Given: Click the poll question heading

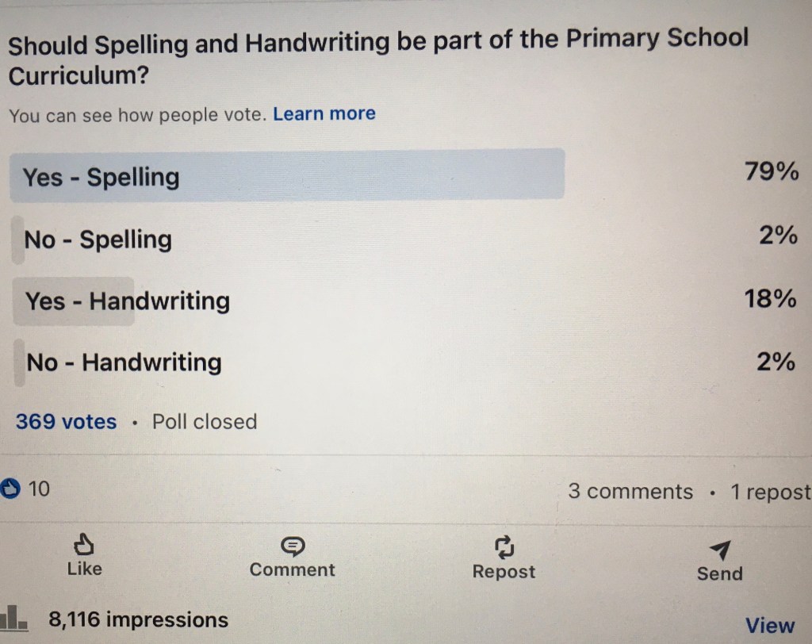Looking at the screenshot, I should (x=377, y=57).
